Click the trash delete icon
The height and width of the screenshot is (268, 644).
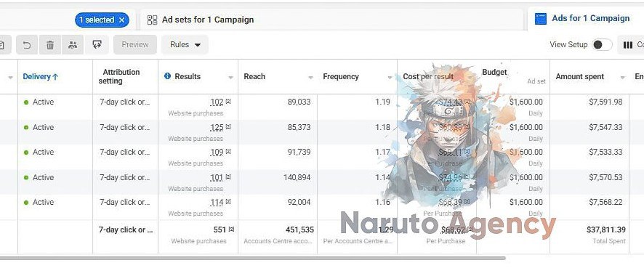coord(50,45)
